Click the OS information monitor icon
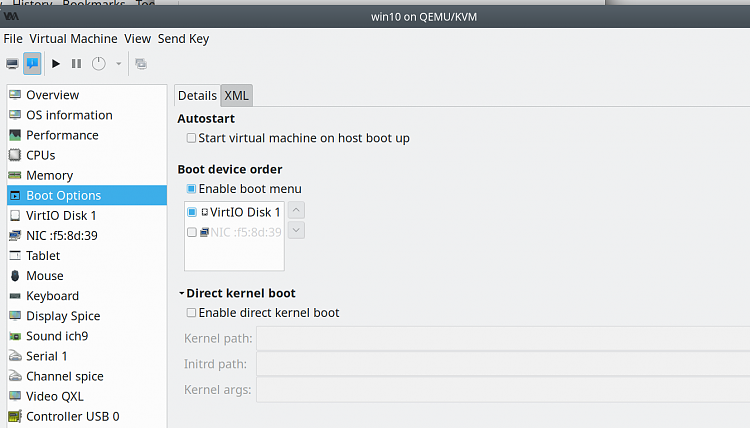Screen dimensions: 750x428 tap(15, 115)
